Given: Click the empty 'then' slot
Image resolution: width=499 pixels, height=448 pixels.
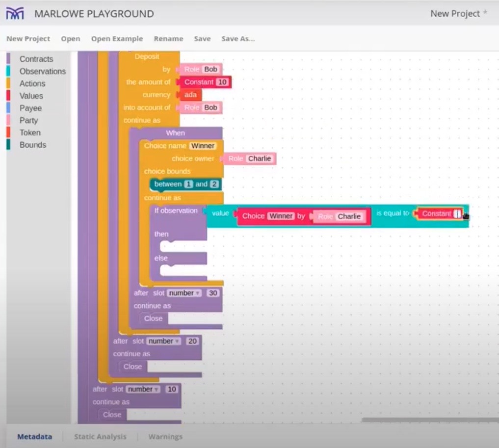Looking at the screenshot, I should [x=183, y=246].
